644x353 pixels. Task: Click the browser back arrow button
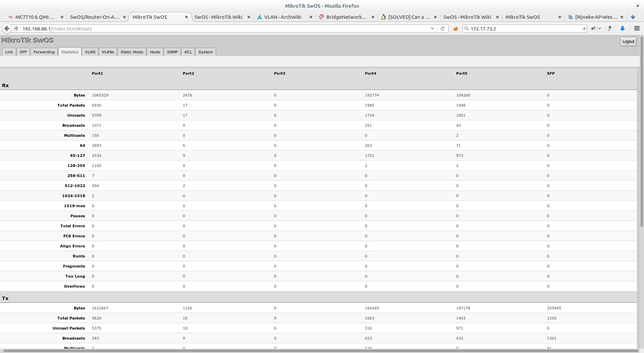(x=7, y=28)
